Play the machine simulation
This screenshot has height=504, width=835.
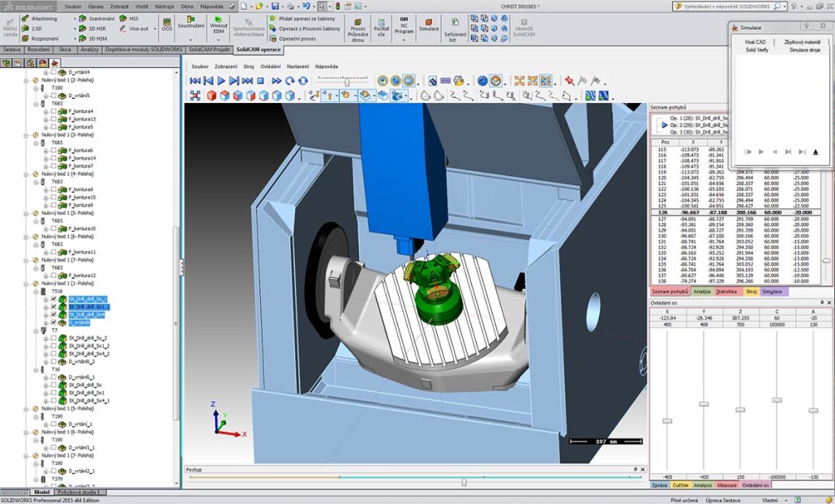click(221, 81)
